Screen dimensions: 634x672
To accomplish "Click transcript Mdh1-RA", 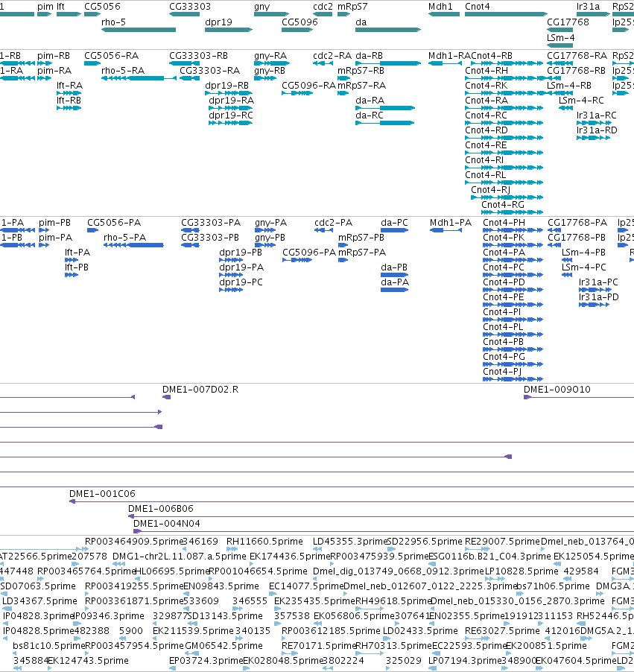I will pyautogui.click(x=449, y=56).
